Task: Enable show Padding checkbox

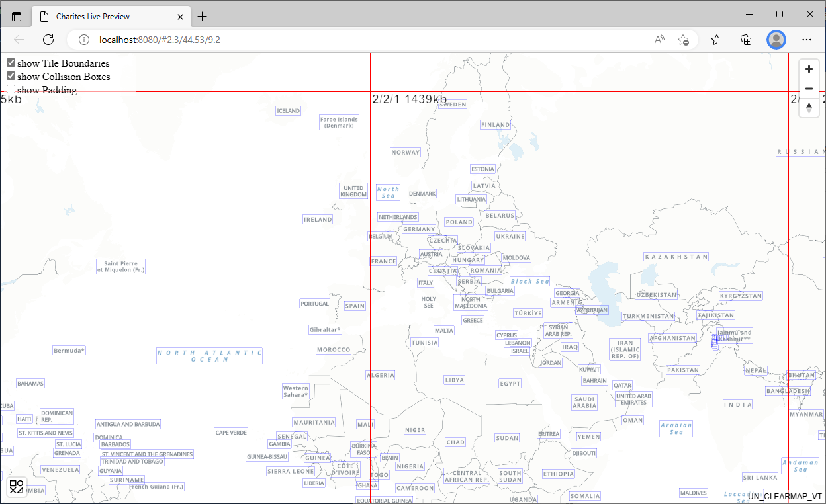Action: click(11, 89)
